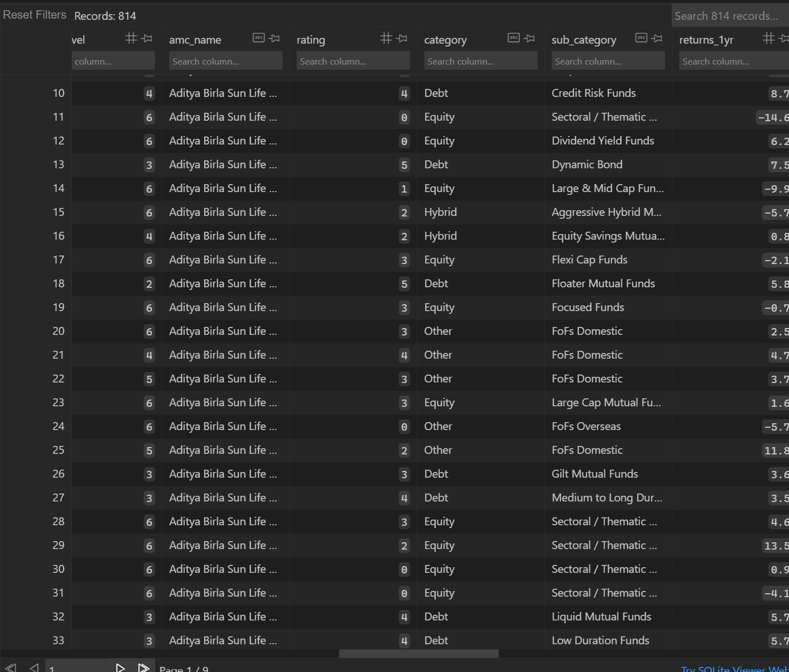Jump to the last page
789x672 pixels.
(143, 668)
